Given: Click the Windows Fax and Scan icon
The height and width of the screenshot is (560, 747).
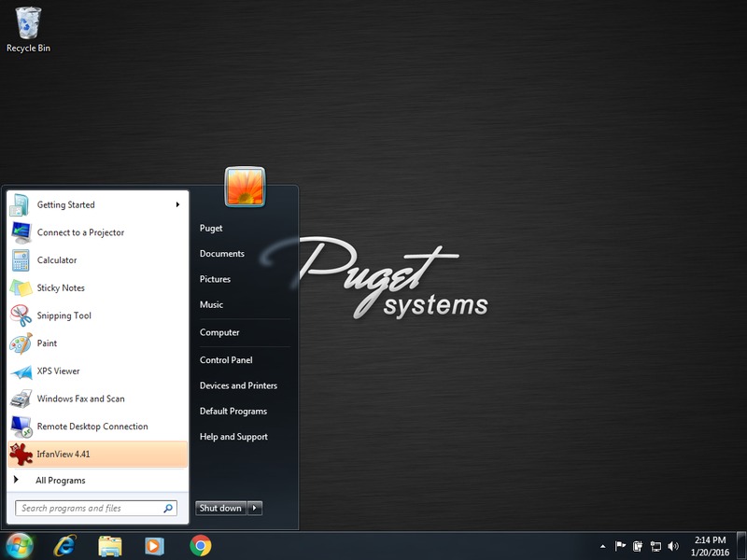Looking at the screenshot, I should 21,399.
